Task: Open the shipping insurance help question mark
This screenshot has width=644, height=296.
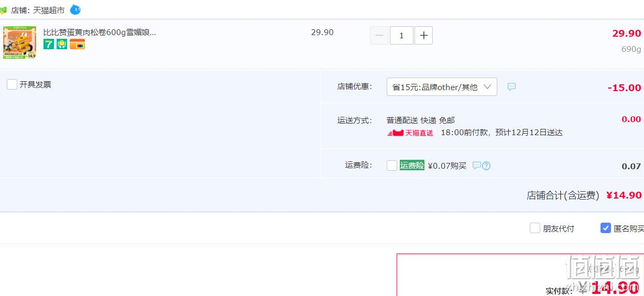Action: [x=486, y=166]
